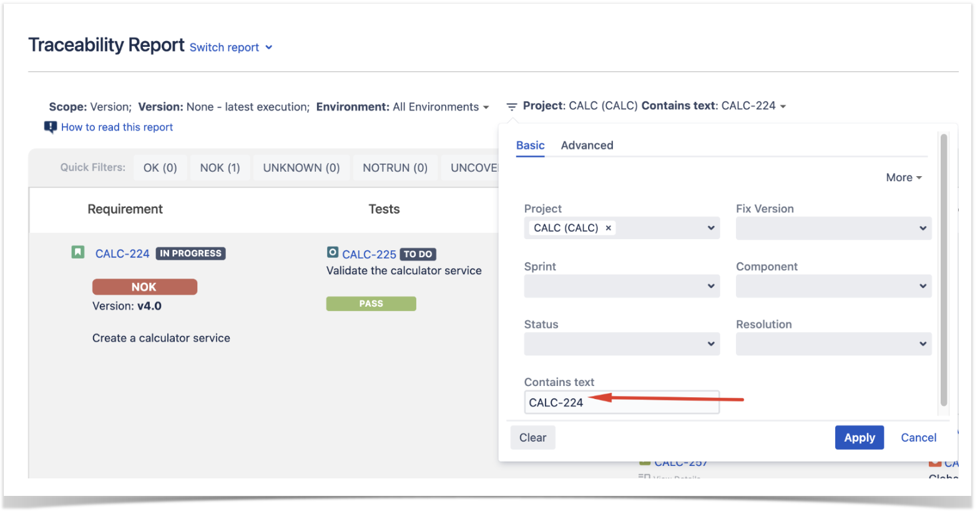This screenshot has width=980, height=514.
Task: Open the Switch report dropdown
Action: pyautogui.click(x=231, y=47)
